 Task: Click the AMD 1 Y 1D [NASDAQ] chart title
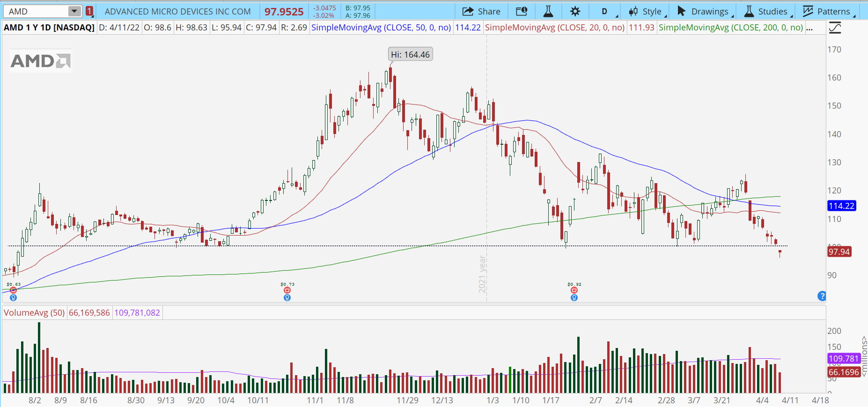[49, 28]
